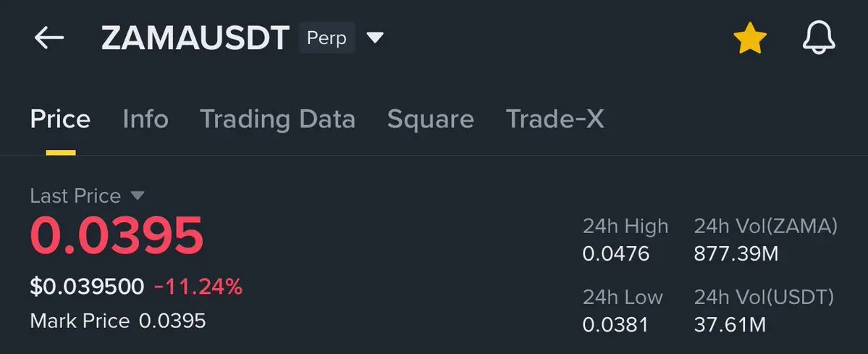Tap the 24h Vol(USDT) figure

click(730, 325)
